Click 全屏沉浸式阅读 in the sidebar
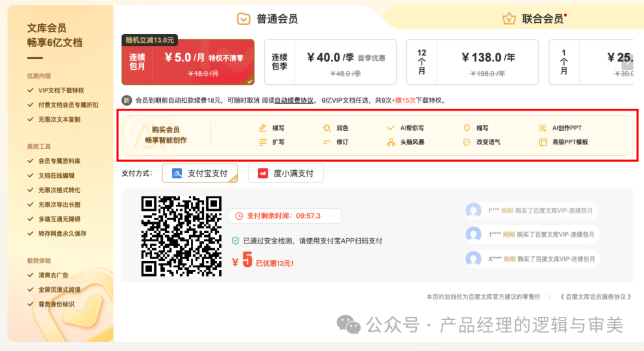The width and height of the screenshot is (644, 351). [59, 290]
